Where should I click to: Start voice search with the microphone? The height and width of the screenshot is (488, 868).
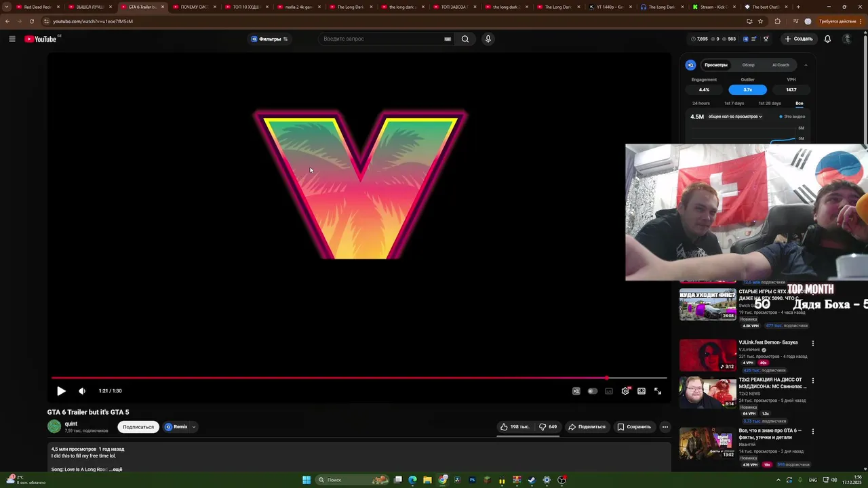pyautogui.click(x=488, y=39)
